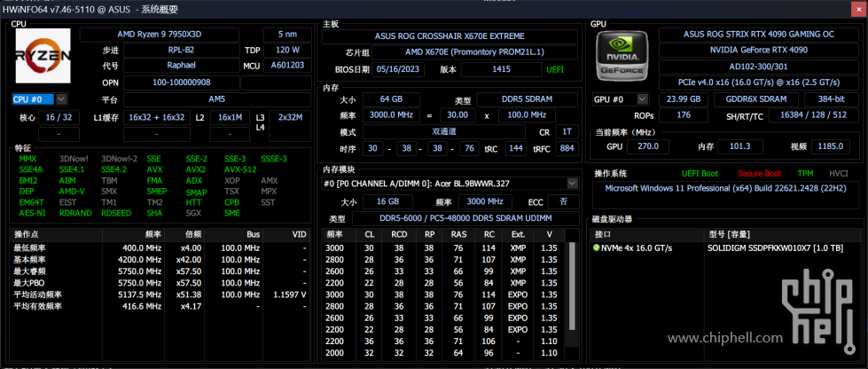This screenshot has height=369, width=868.
Task: Click the ROPs 176 value
Action: 684,116
